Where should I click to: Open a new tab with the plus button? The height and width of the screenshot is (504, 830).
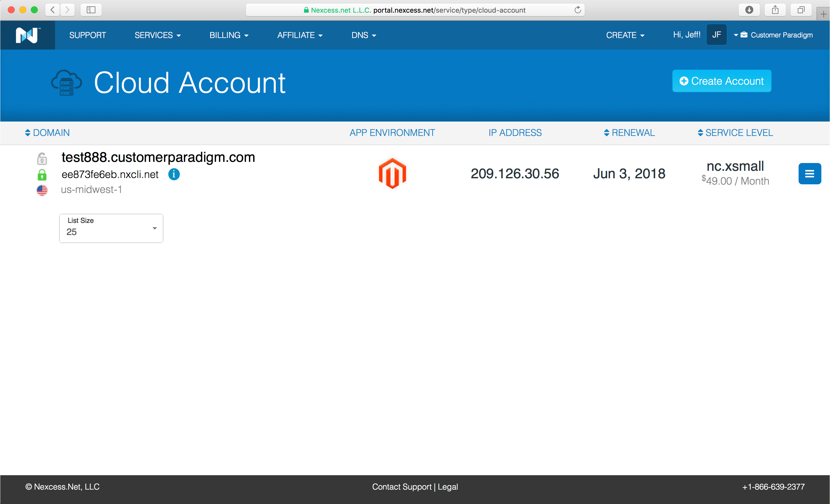pyautogui.click(x=823, y=14)
